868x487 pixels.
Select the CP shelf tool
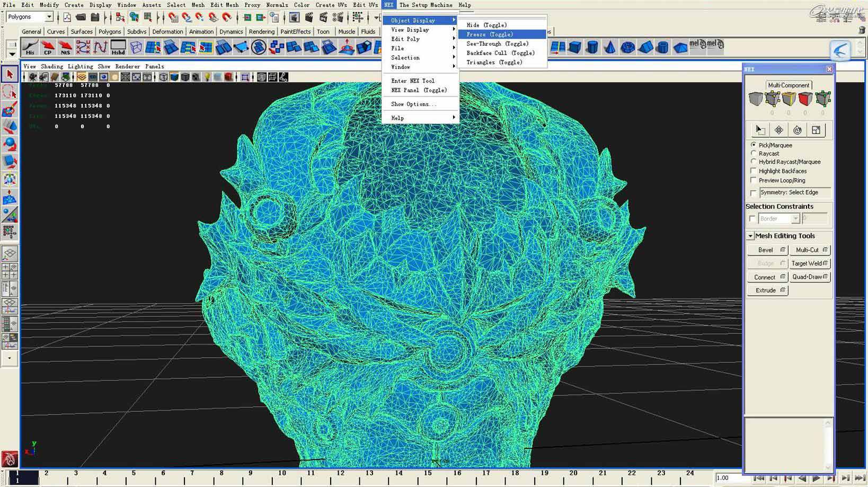(48, 47)
